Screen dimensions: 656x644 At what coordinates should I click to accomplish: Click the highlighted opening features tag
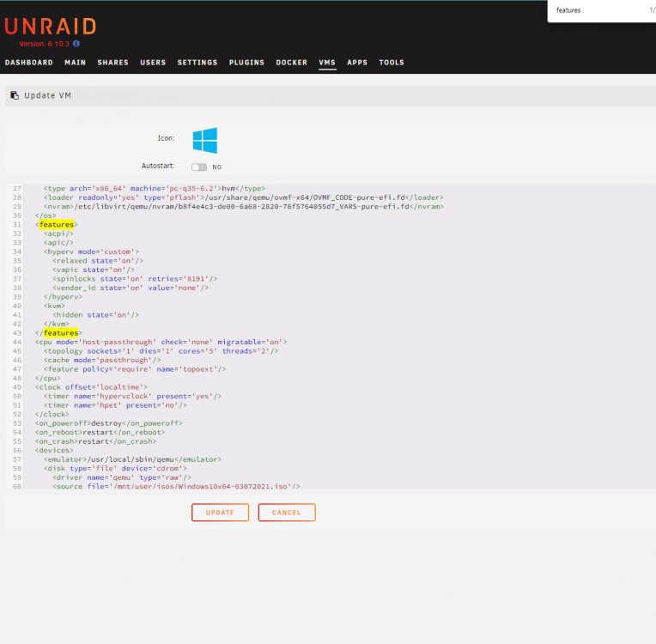(57, 225)
